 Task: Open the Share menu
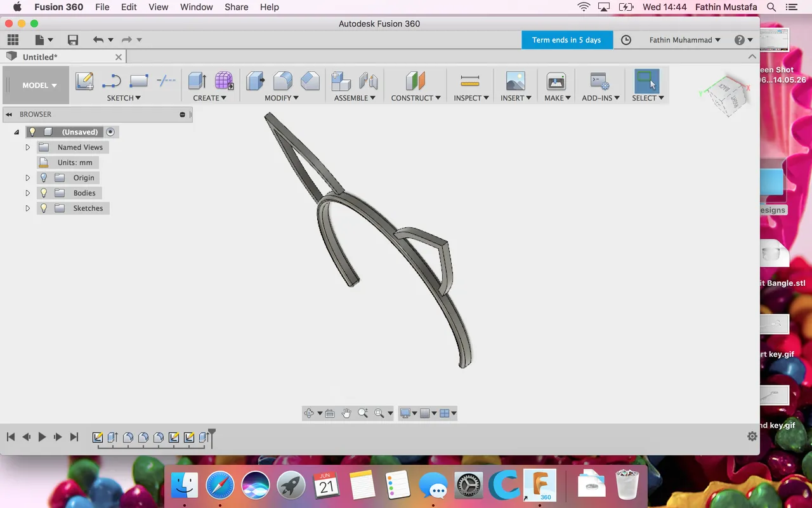[x=236, y=7]
